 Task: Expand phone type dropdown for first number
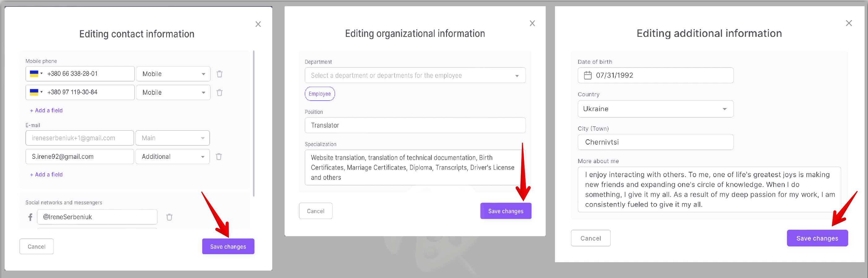(x=173, y=74)
